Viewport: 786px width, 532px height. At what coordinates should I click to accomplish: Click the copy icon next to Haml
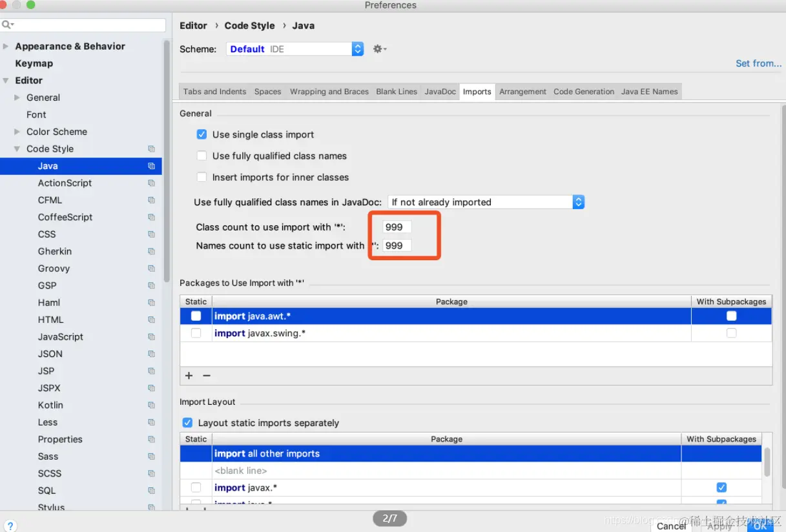tap(151, 303)
